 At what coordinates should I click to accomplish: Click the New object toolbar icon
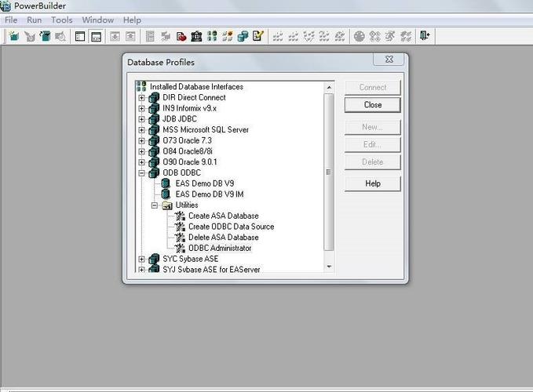[14, 36]
